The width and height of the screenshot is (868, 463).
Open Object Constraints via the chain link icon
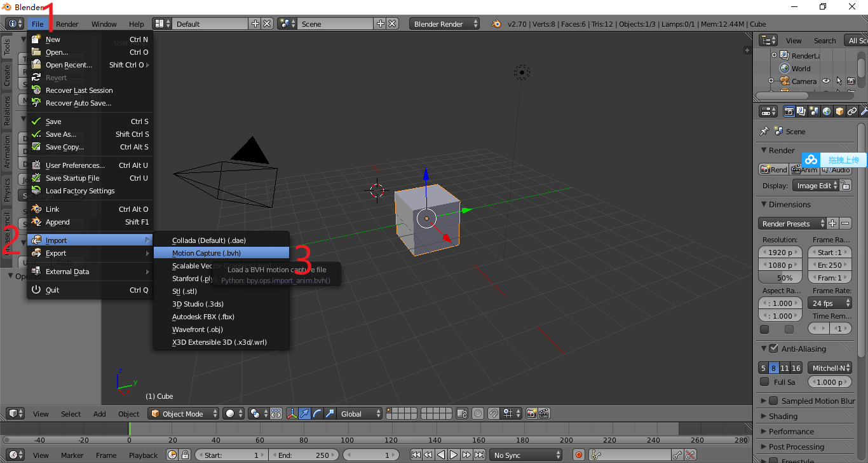[853, 111]
